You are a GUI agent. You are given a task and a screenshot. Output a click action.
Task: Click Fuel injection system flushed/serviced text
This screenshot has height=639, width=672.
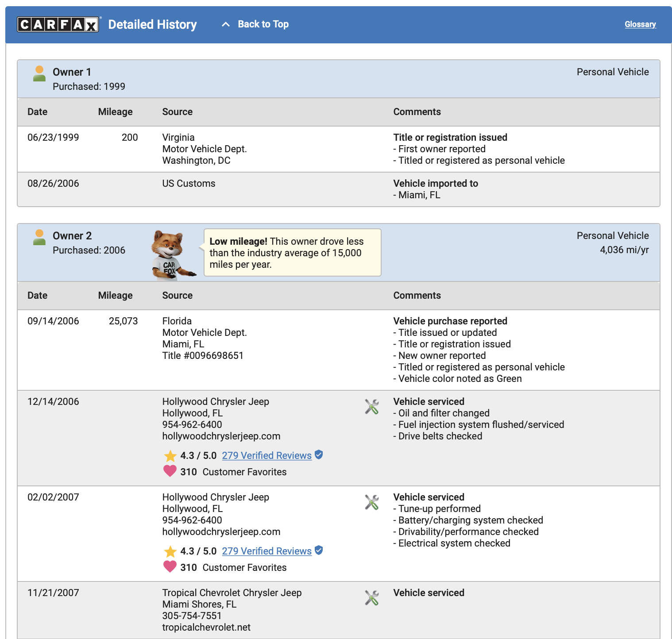coord(479,424)
